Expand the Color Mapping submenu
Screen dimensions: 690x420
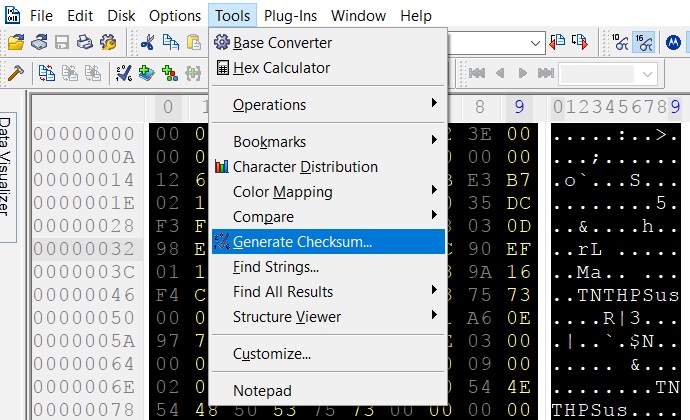[x=328, y=191]
